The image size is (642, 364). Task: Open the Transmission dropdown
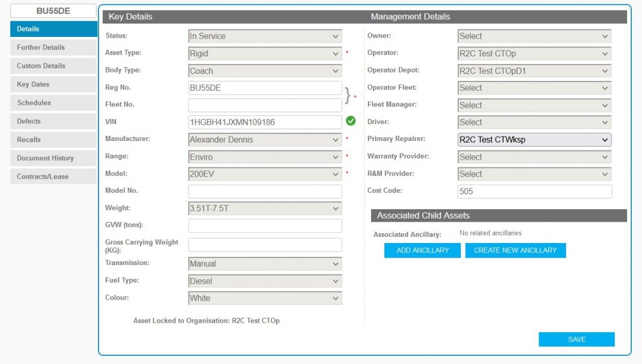(x=265, y=264)
